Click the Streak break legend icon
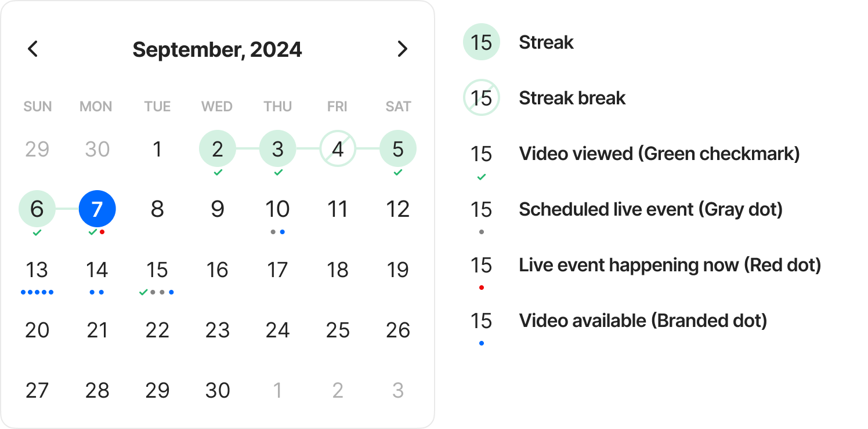Screen dimensions: 868x429 point(482,98)
